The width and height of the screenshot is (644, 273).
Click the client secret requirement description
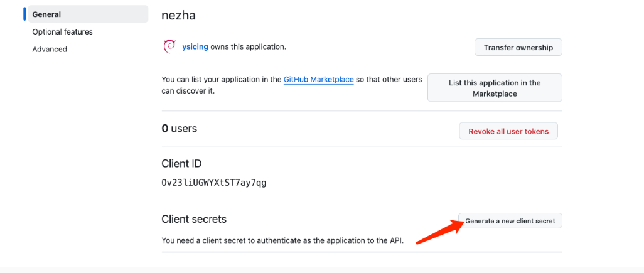pos(281,240)
